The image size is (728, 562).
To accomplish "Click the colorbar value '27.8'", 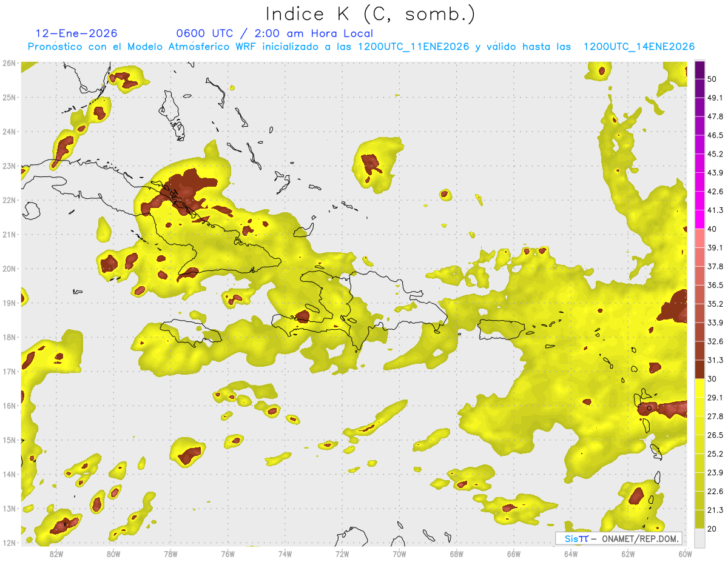I will (x=715, y=416).
